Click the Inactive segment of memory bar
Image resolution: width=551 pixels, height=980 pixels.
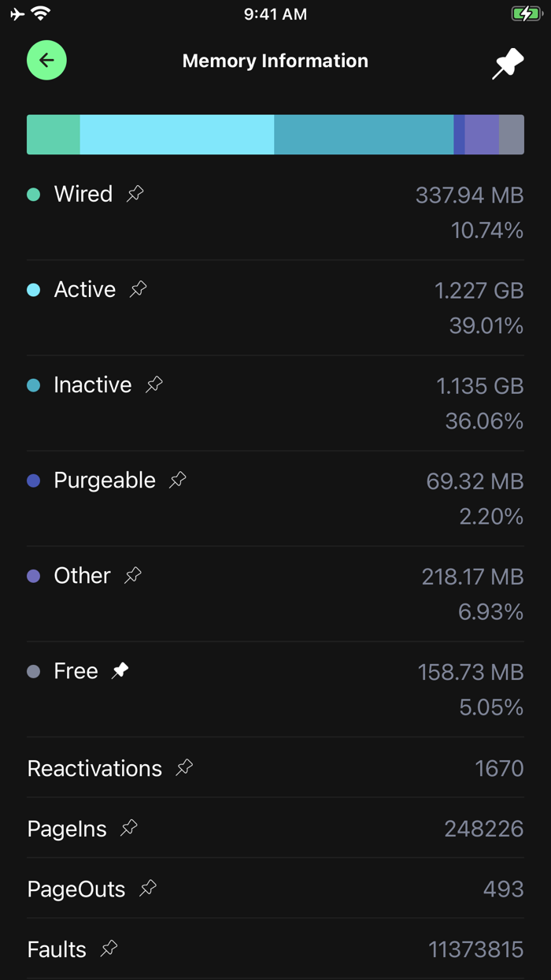coord(364,135)
